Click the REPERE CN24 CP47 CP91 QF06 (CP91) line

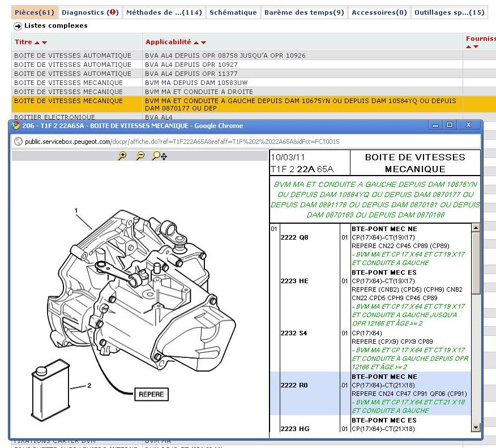409,394
